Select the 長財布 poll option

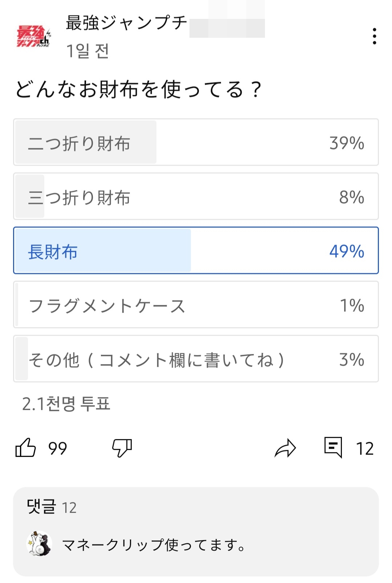coord(196,250)
